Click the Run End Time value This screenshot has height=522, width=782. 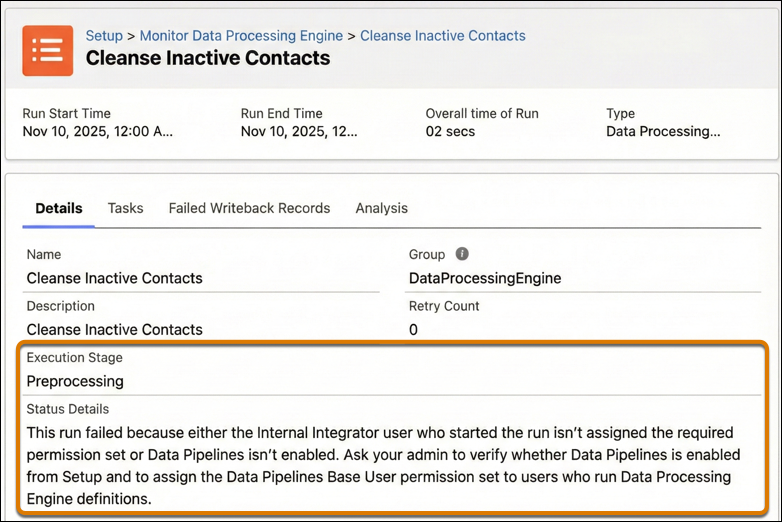click(299, 132)
